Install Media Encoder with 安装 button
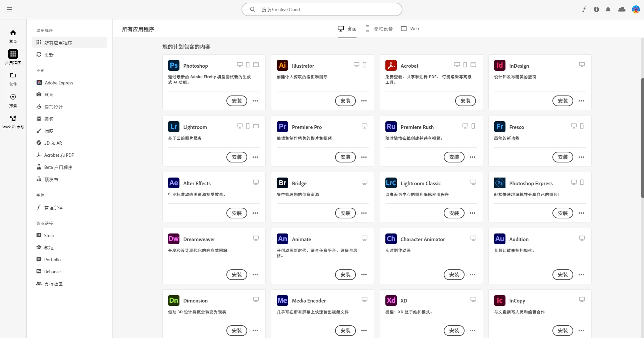 coord(345,331)
